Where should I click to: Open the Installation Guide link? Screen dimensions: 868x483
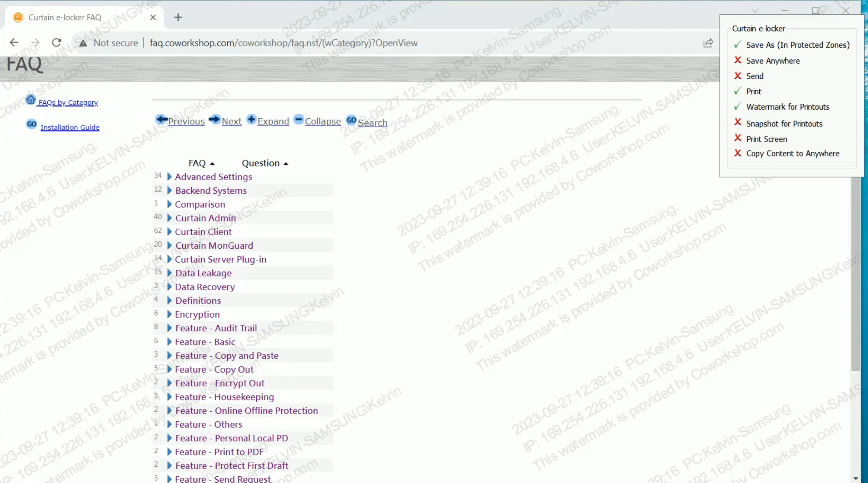[70, 127]
